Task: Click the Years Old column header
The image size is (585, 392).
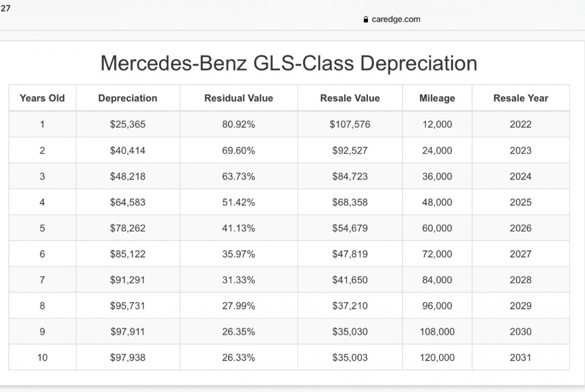Action: (42, 98)
